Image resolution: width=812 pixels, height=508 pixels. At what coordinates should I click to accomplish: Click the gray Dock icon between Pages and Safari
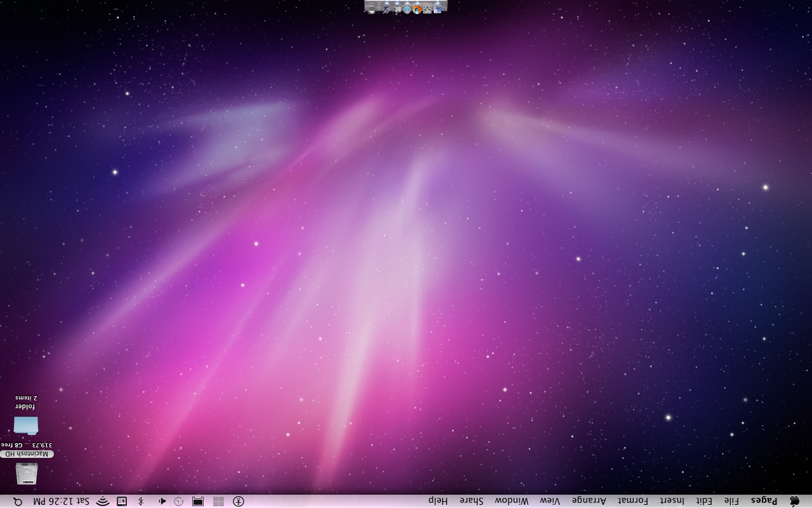click(397, 10)
